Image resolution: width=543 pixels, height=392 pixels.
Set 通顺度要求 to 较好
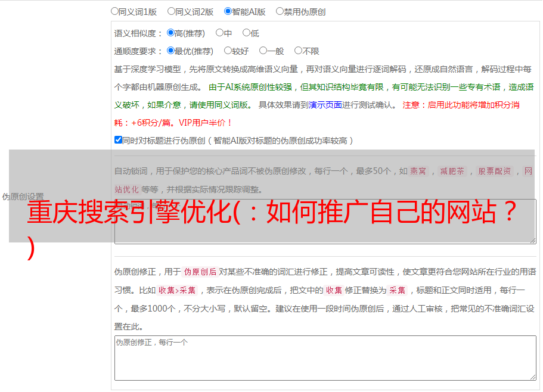[x=228, y=51]
